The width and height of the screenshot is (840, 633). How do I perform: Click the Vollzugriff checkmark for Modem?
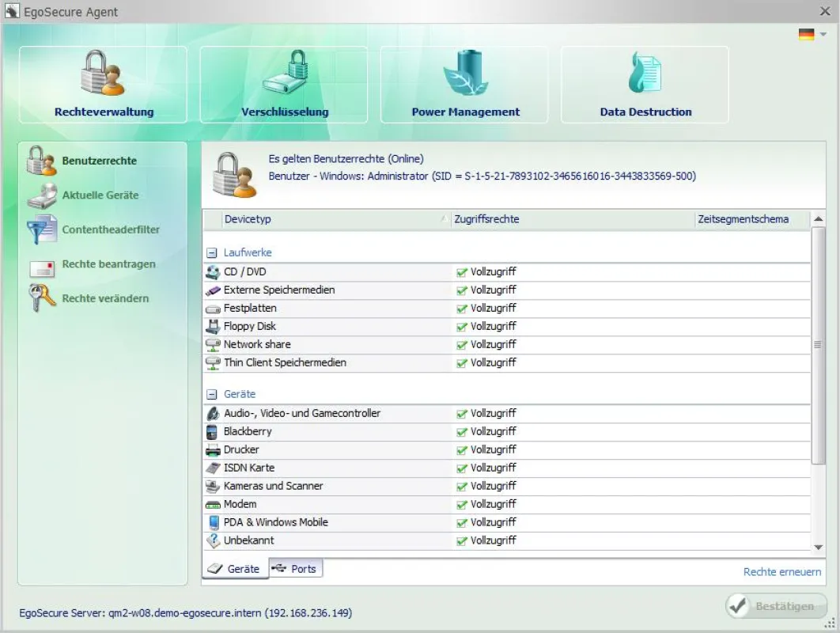(x=462, y=505)
